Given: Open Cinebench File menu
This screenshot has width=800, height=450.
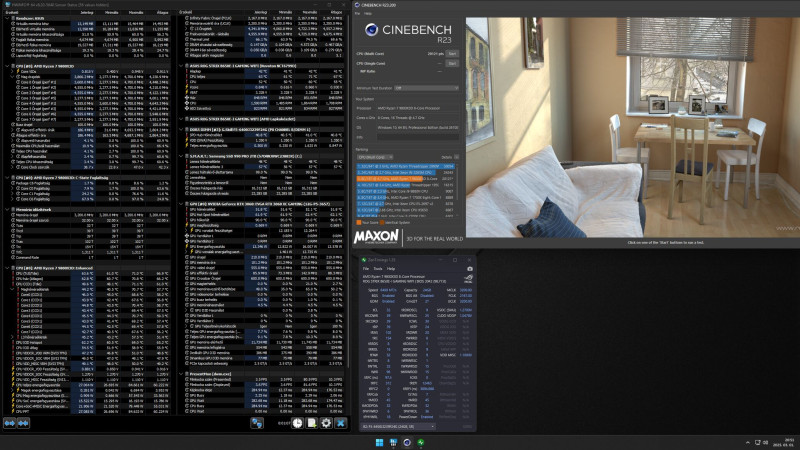Looking at the screenshot, I should pos(357,13).
